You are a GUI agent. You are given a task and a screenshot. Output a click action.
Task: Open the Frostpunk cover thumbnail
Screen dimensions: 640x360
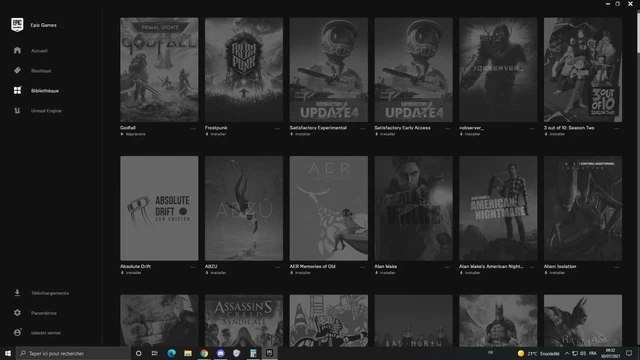[x=244, y=69]
